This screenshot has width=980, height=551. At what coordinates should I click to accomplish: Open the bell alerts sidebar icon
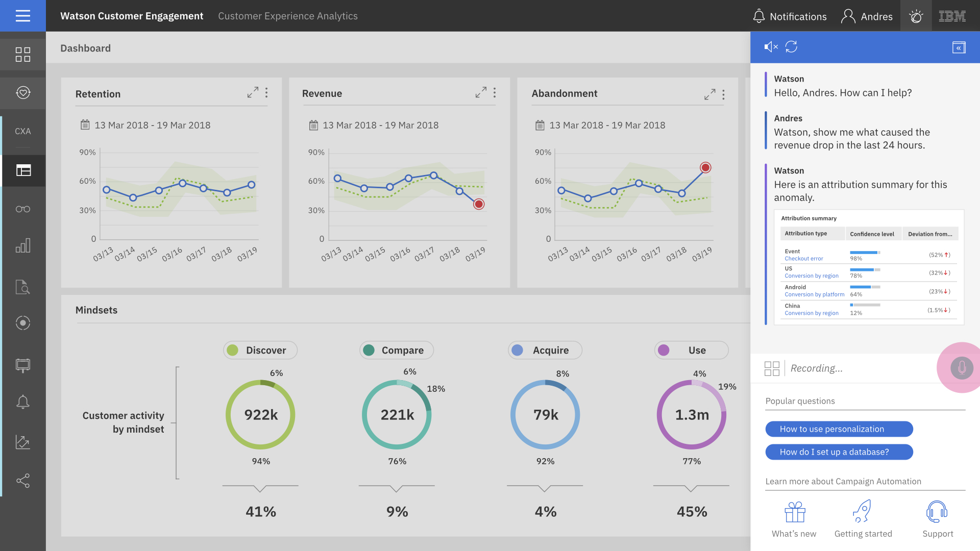(23, 402)
